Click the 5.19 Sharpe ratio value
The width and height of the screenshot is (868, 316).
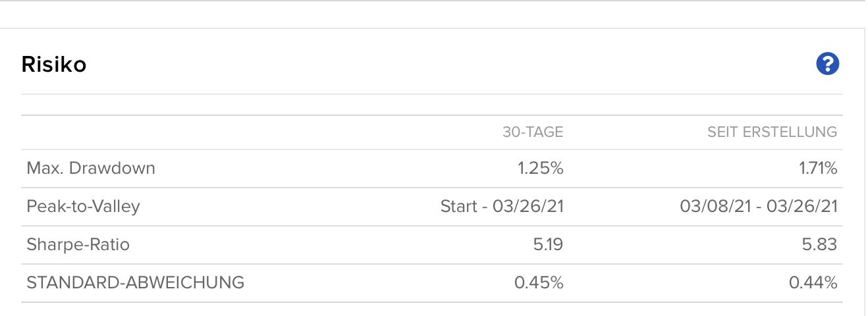coord(548,245)
